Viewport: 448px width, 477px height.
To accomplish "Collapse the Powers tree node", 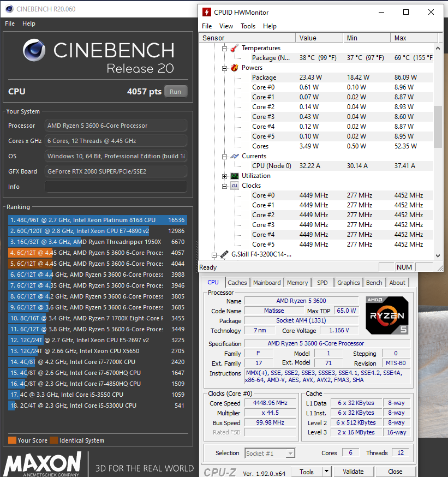I will pos(224,68).
